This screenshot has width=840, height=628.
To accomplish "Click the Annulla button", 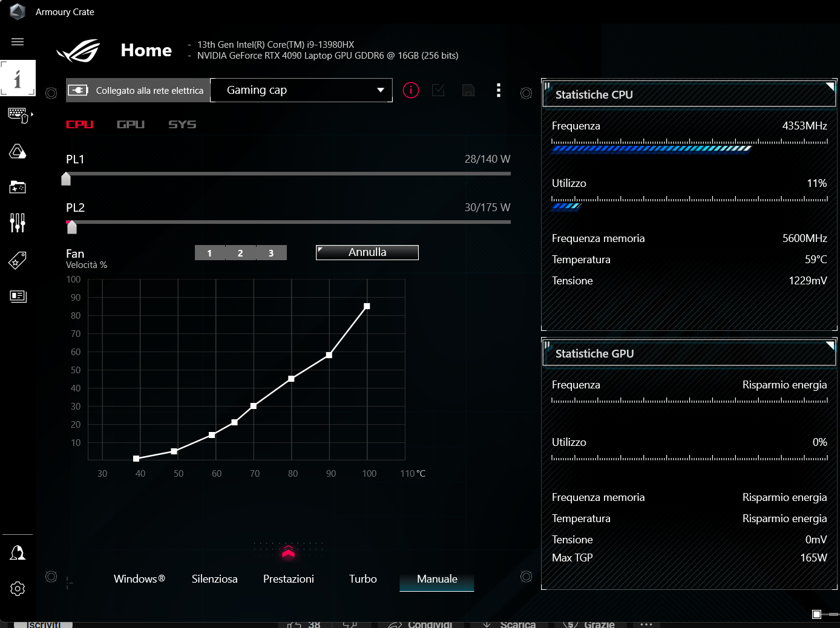I will pyautogui.click(x=367, y=252).
